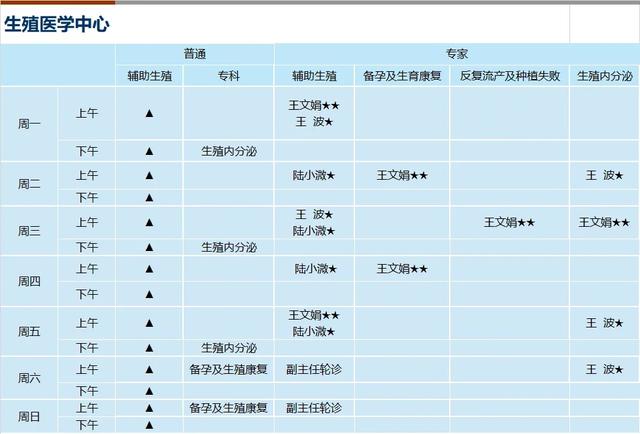Click 王文娟★★ in 周二 上午 备孕及生育康复
Image resolution: width=640 pixels, height=434 pixels.
click(402, 176)
